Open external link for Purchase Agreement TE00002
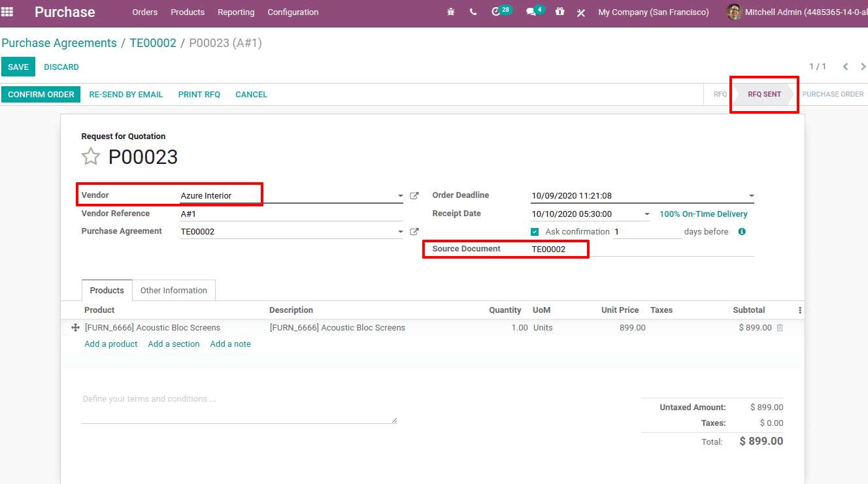868x484 pixels. coord(414,231)
